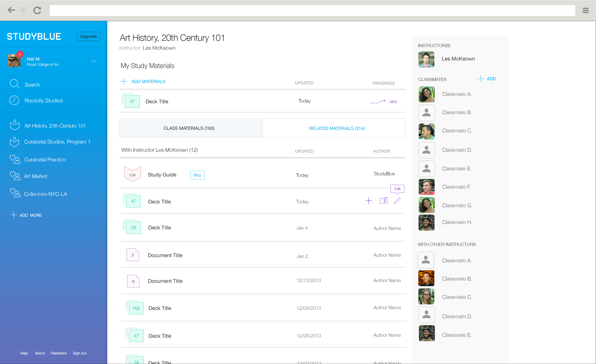
Task: Open the deck with 163 cards
Action: (135, 308)
